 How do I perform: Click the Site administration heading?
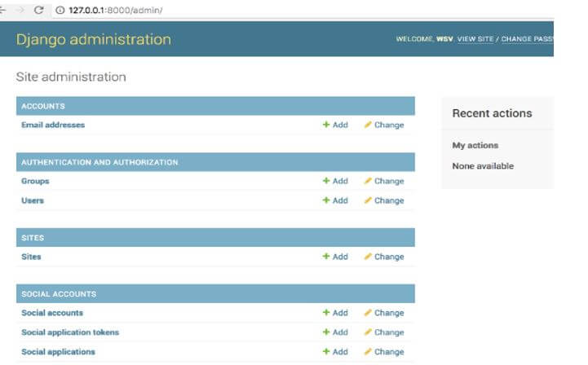tap(71, 77)
